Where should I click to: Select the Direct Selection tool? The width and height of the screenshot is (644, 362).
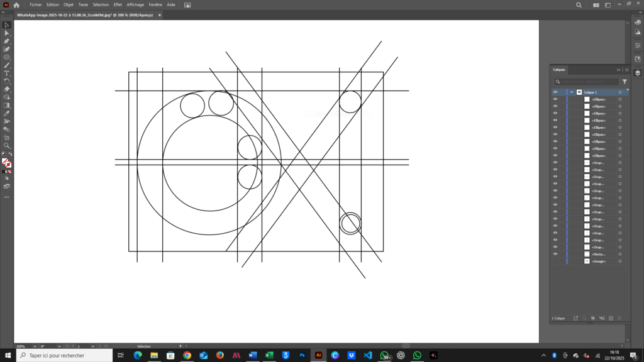coord(6,33)
